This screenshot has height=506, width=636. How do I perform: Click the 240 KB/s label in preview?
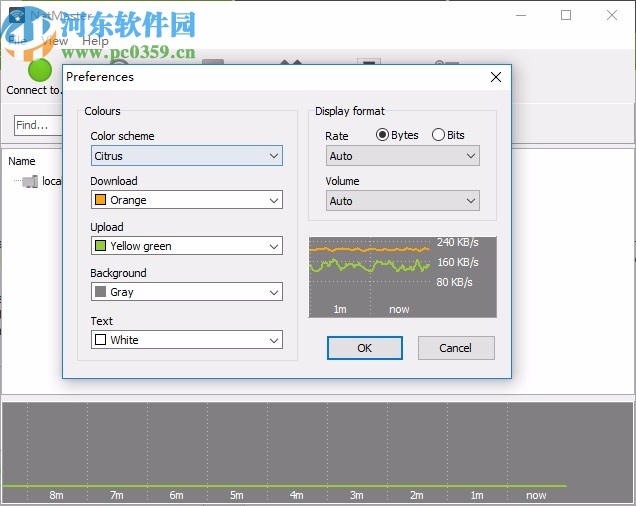point(458,242)
